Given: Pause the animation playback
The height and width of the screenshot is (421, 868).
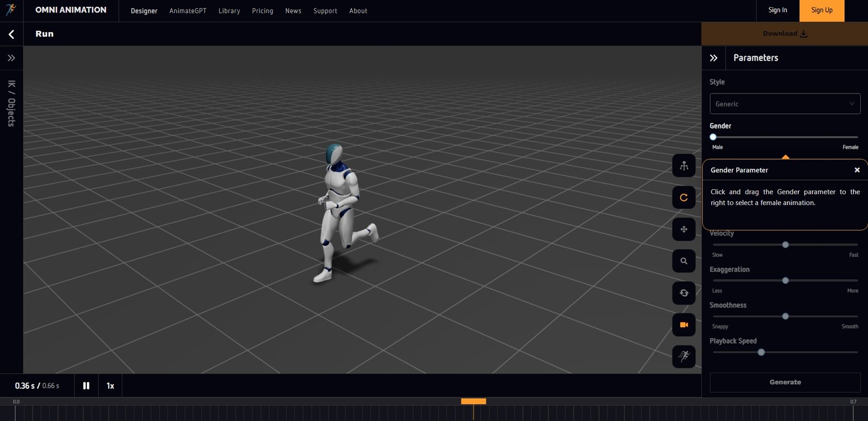Looking at the screenshot, I should pyautogui.click(x=86, y=386).
